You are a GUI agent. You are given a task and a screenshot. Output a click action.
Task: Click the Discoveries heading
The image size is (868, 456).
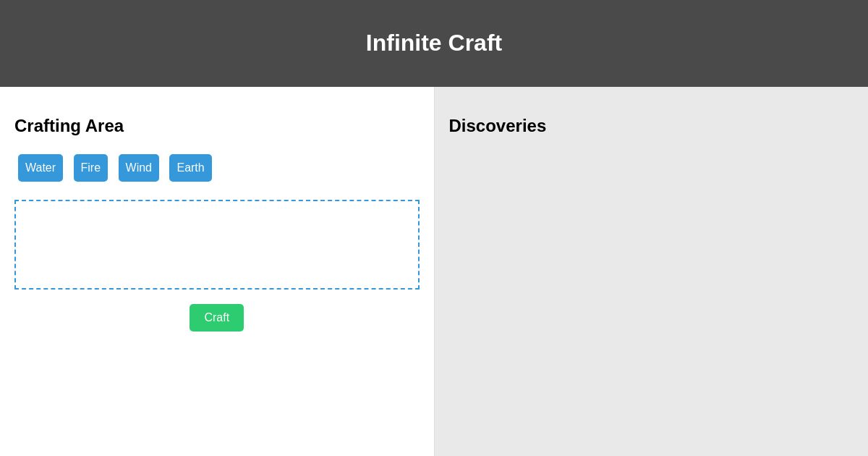tap(497, 126)
